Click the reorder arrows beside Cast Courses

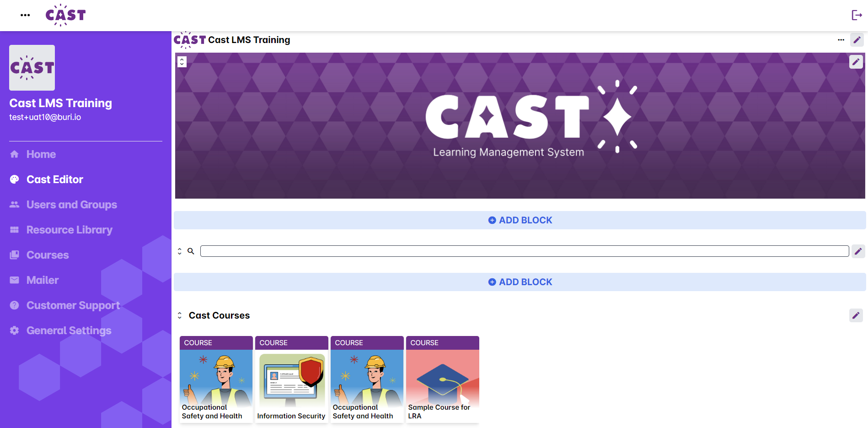[x=180, y=315]
